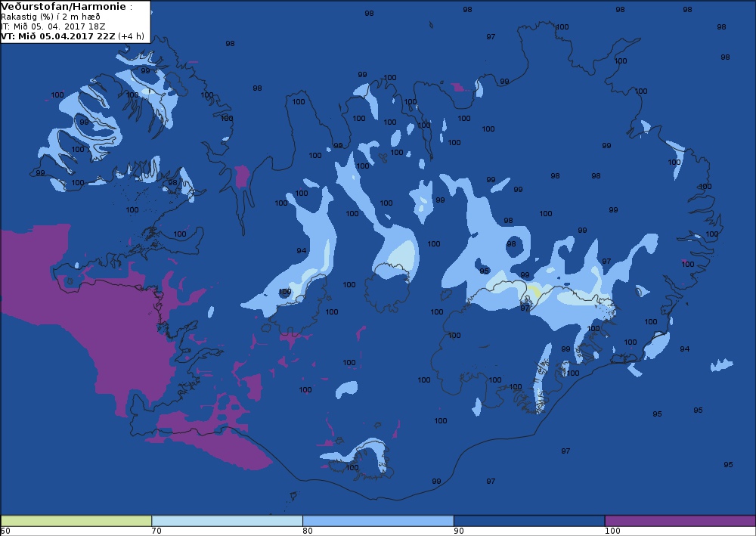
Task: Click the "Veðurstofan/Harmonie" title text
Action: (64, 7)
